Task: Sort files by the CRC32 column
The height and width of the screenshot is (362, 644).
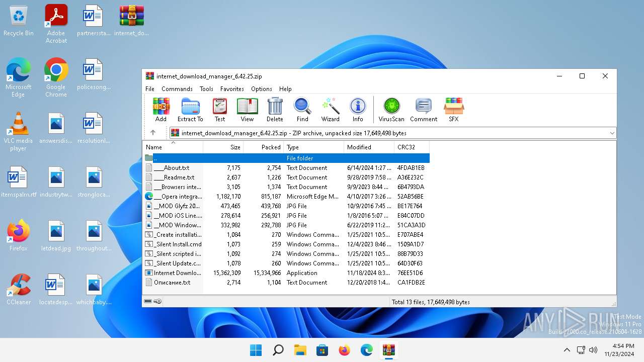Action: coord(412,147)
